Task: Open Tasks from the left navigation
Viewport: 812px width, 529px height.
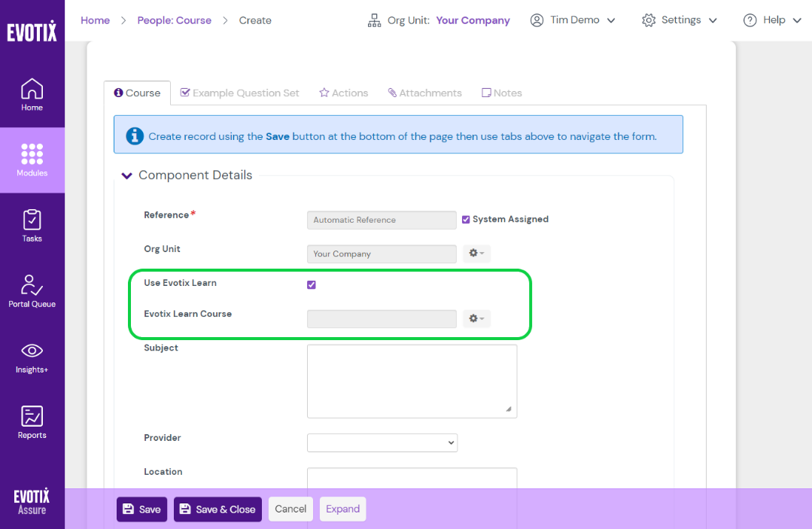Action: tap(32, 224)
